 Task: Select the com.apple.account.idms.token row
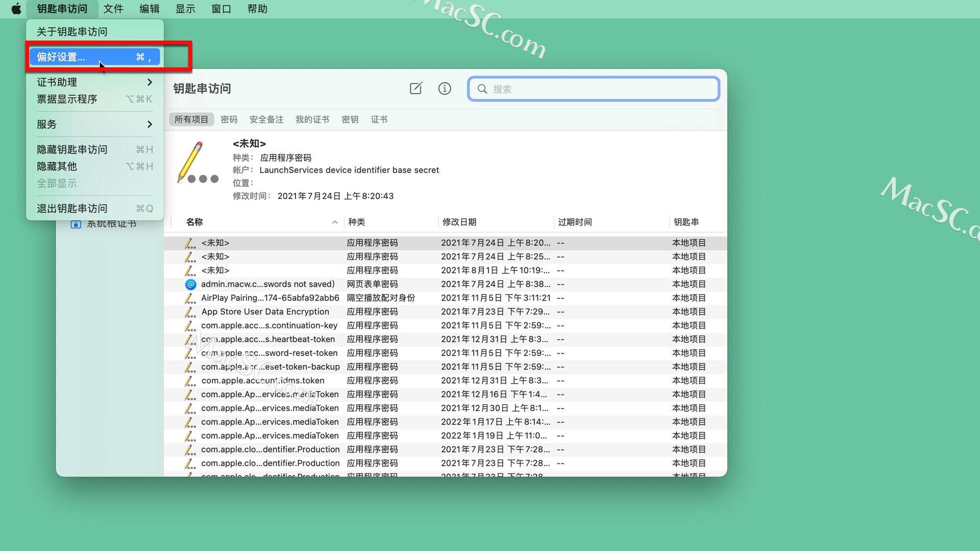click(263, 381)
